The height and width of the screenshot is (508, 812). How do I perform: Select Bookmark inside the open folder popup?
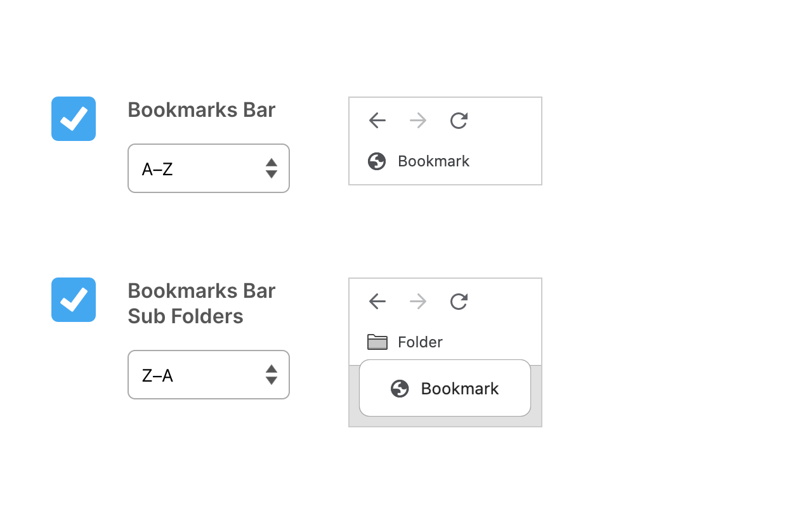pos(459,388)
